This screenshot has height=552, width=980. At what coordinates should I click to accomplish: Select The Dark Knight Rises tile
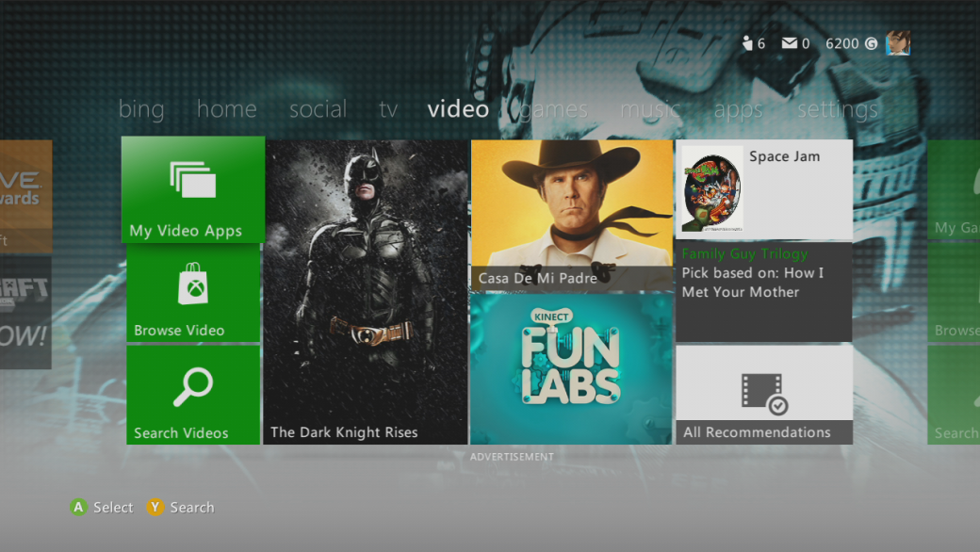click(366, 292)
